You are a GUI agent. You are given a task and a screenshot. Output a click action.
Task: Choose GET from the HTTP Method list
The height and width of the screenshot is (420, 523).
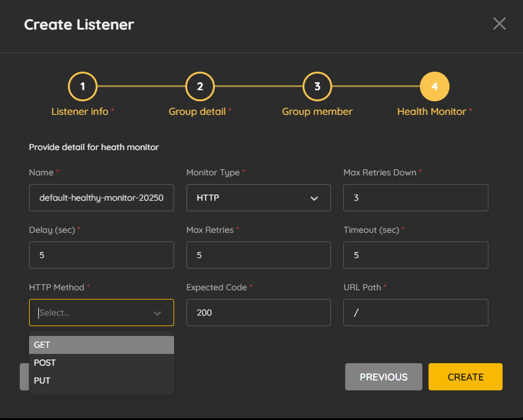point(101,345)
